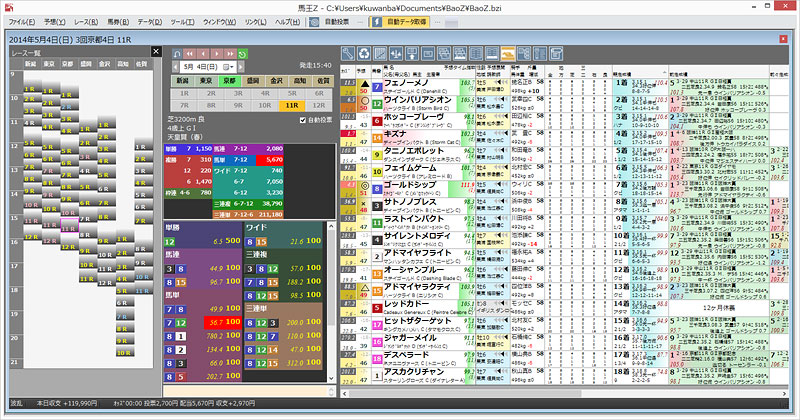
Task: Click horse name ゴールドシップ row
Action: [x=410, y=184]
